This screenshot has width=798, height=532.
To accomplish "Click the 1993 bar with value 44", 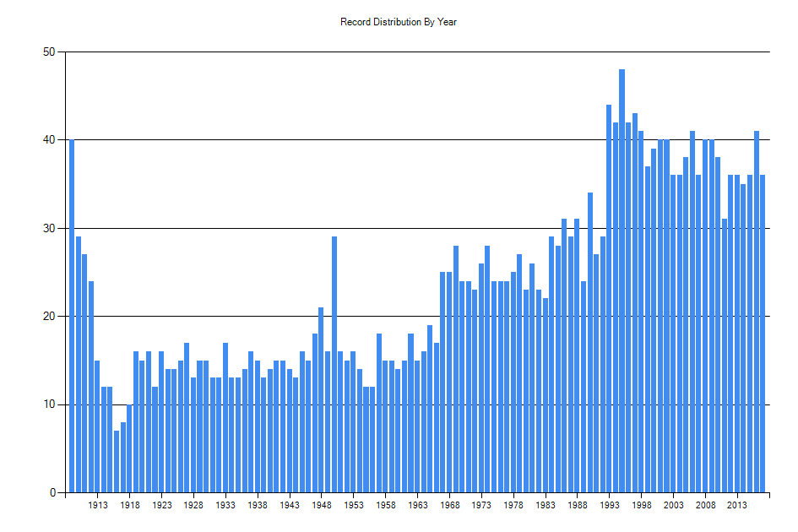I will [x=609, y=299].
